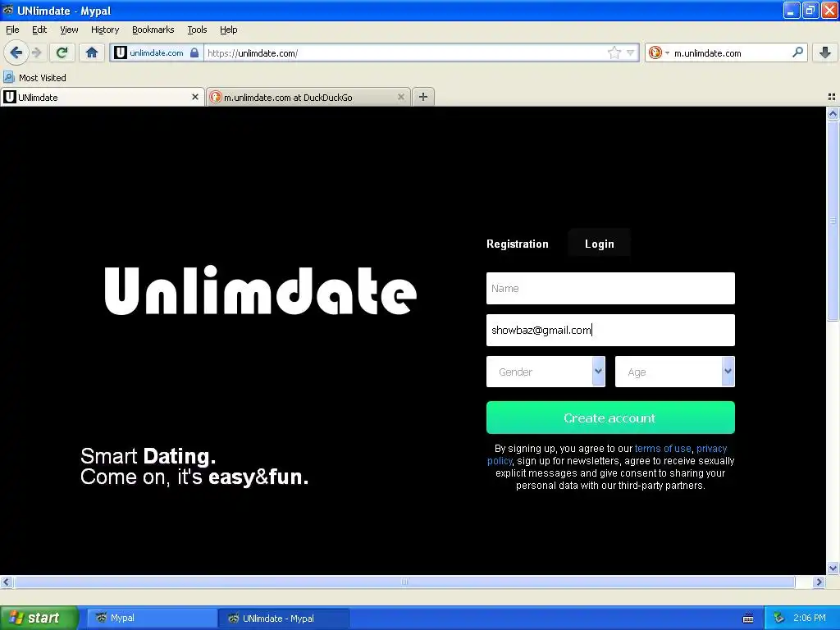Click the horizontal scrollbar right arrow
This screenshot has width=840, height=630.
(x=819, y=582)
